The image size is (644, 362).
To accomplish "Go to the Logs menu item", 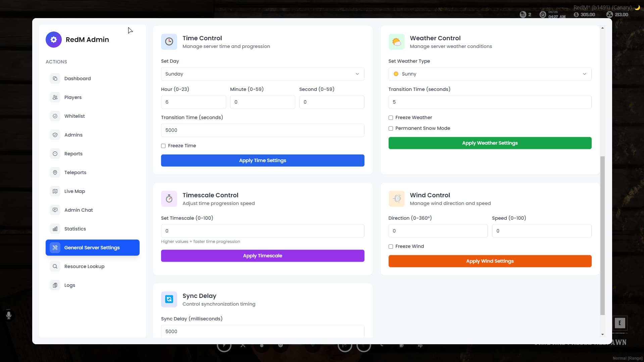I will (70, 285).
